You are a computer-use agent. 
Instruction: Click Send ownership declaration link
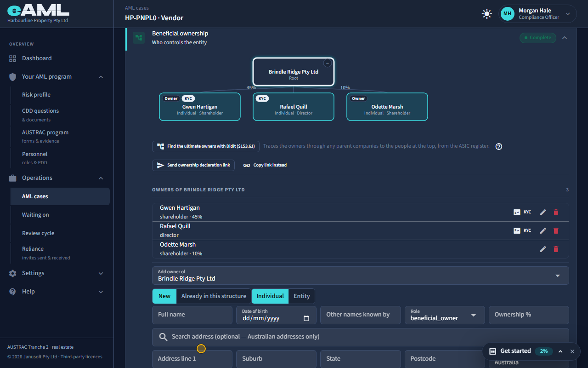[x=193, y=165]
